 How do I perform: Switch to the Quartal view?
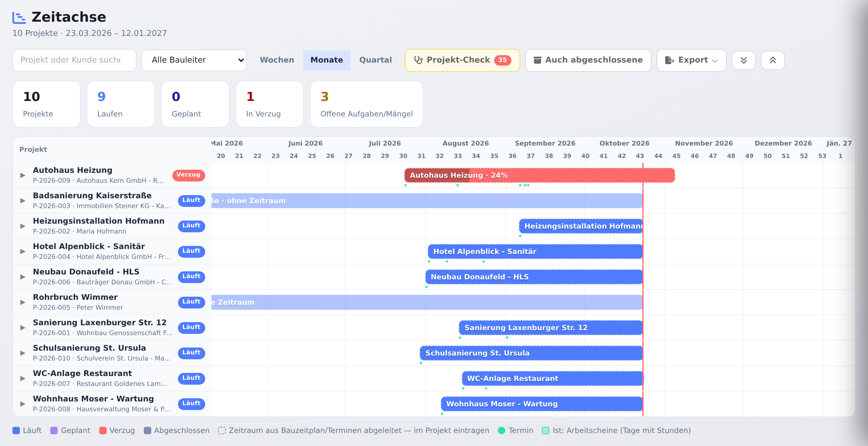(x=375, y=60)
